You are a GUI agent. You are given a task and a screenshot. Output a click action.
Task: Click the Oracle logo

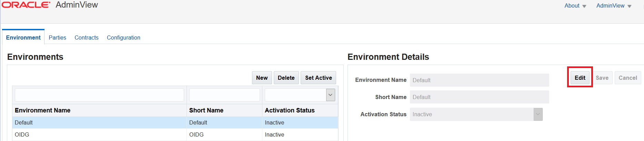point(26,5)
